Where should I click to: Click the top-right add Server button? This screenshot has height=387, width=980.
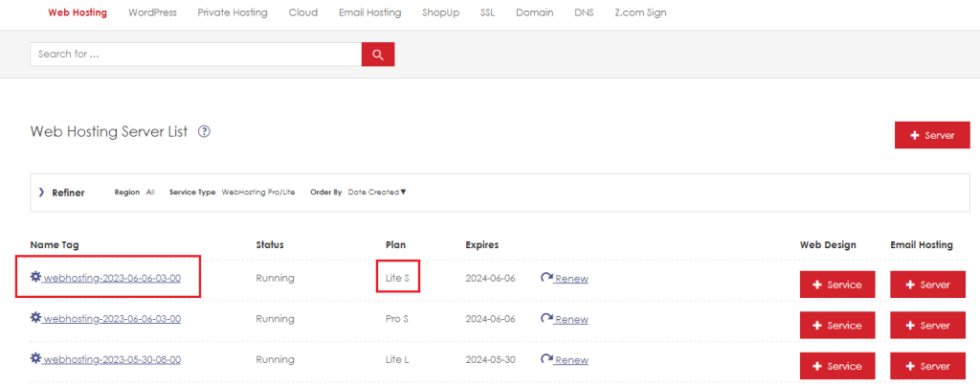[932, 135]
